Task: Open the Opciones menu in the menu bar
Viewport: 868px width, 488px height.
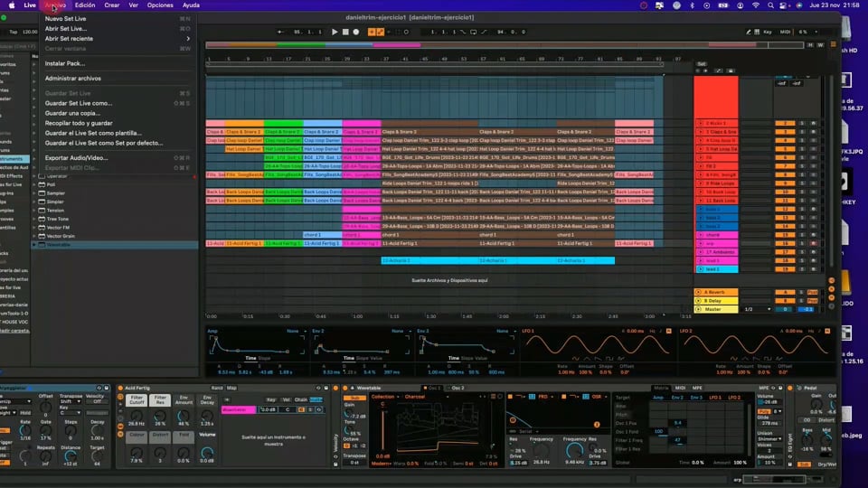Action: (x=160, y=5)
